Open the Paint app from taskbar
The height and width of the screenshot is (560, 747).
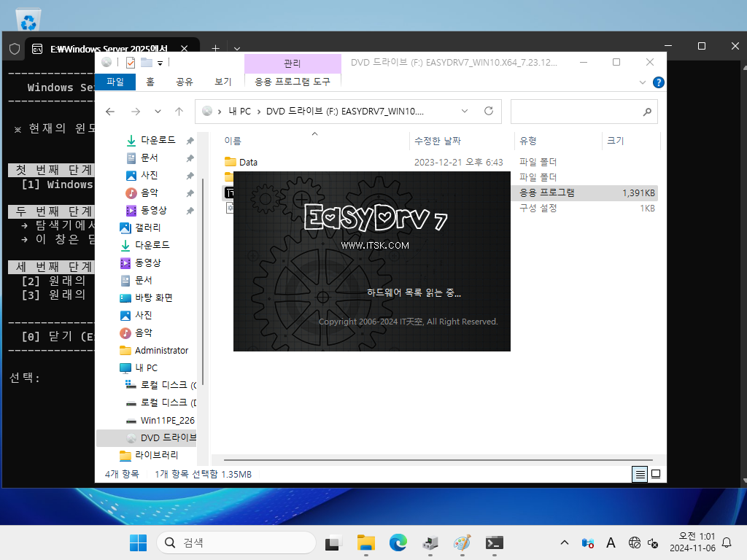tap(462, 542)
